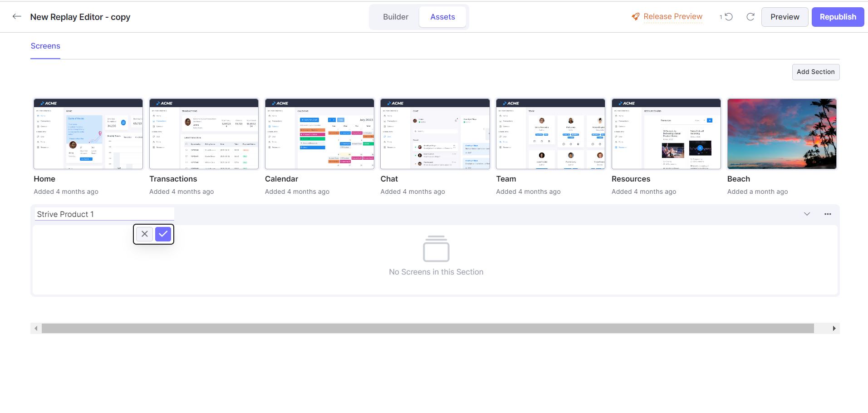
Task: Click 'Added a month ago' text under Beach
Action: pos(757,192)
